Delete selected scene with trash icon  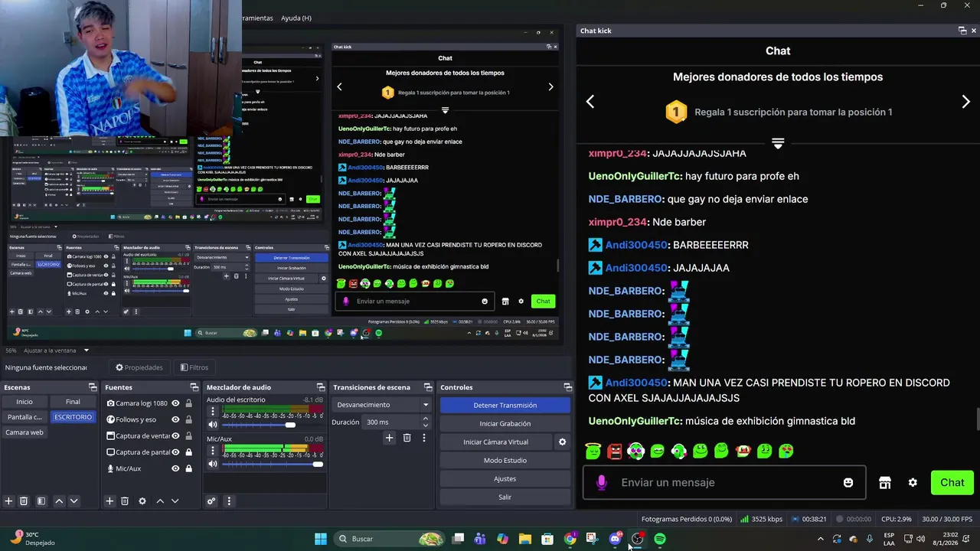24,501
